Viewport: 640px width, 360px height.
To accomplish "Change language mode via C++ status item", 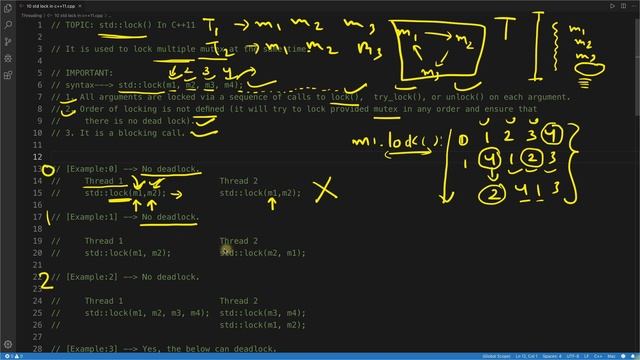I will point(598,356).
